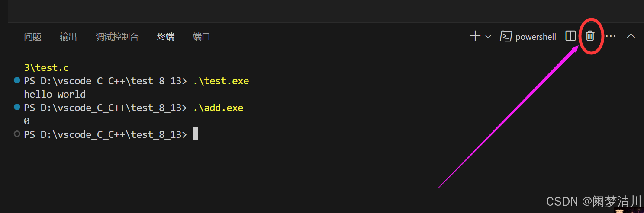This screenshot has width=644, height=213.
Task: Switch to the 问题 tab
Action: 33,37
